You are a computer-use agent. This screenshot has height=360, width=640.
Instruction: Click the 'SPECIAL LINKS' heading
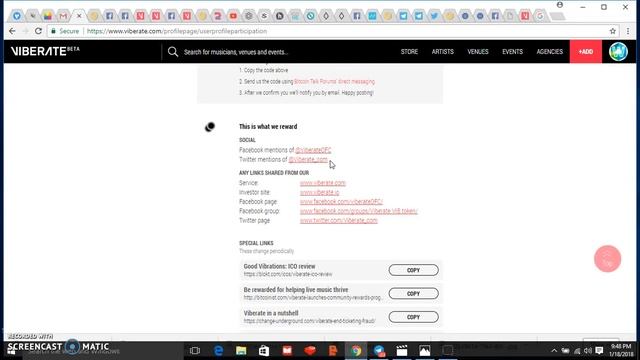pyautogui.click(x=256, y=243)
